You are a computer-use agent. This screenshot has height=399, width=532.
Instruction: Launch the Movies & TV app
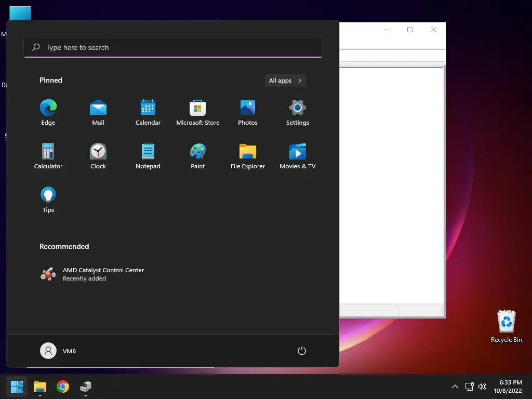tap(298, 156)
